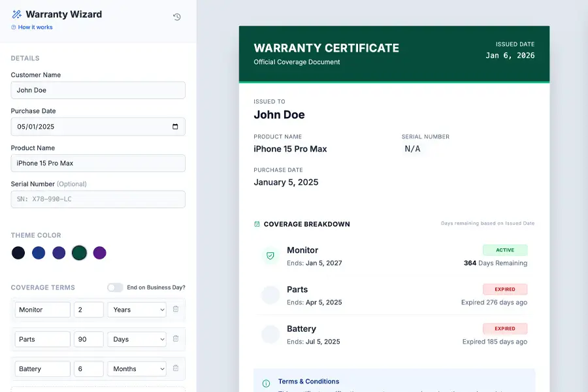Screen dimensions: 588x392
Task: Expand the Monitor Years unit dropdown
Action: tap(137, 310)
